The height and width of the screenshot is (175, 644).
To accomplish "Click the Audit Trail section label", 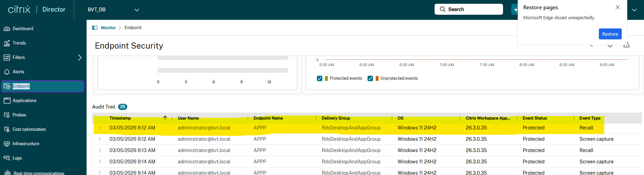I will pyautogui.click(x=104, y=107).
